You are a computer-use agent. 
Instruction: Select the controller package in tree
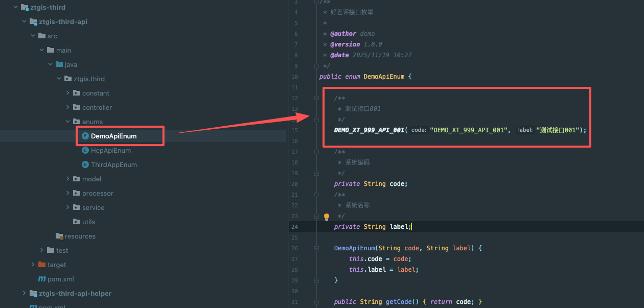coord(97,108)
